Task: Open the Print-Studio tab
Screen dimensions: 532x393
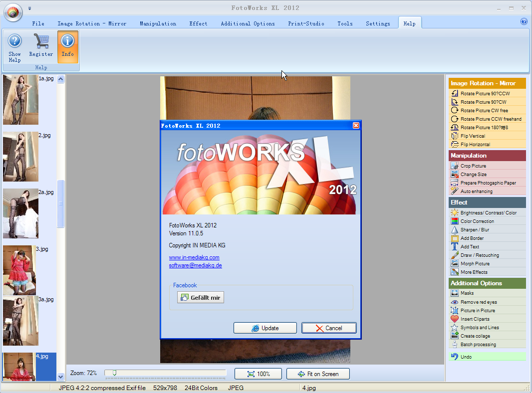Action: pyautogui.click(x=306, y=23)
